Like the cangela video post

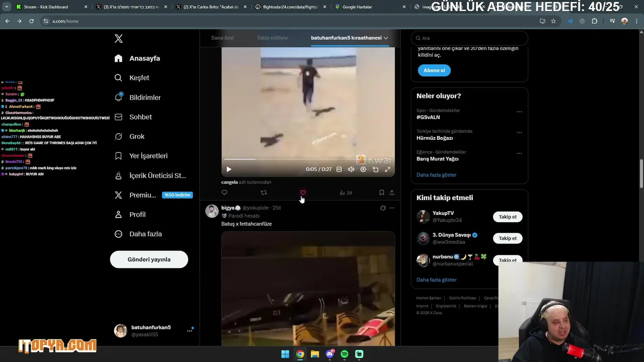[303, 193]
